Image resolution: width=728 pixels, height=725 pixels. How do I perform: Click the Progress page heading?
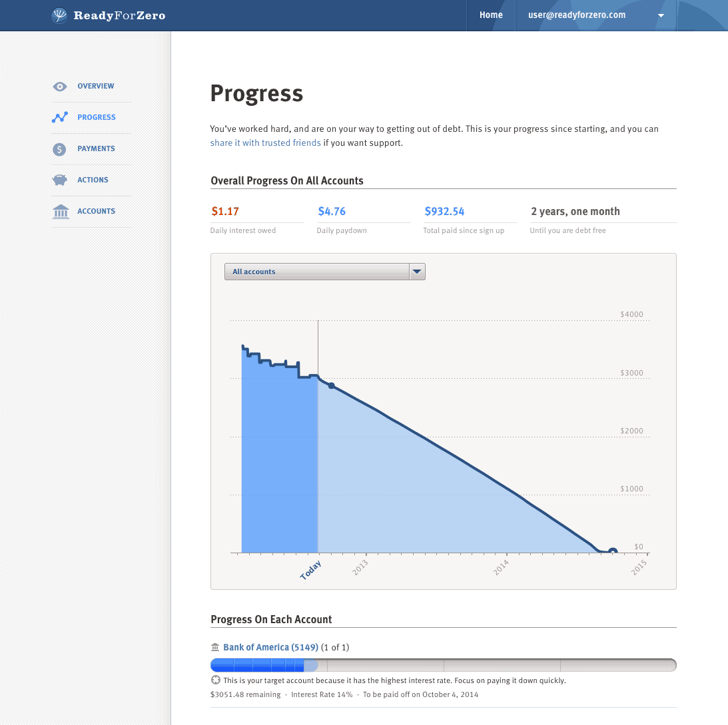click(x=256, y=93)
